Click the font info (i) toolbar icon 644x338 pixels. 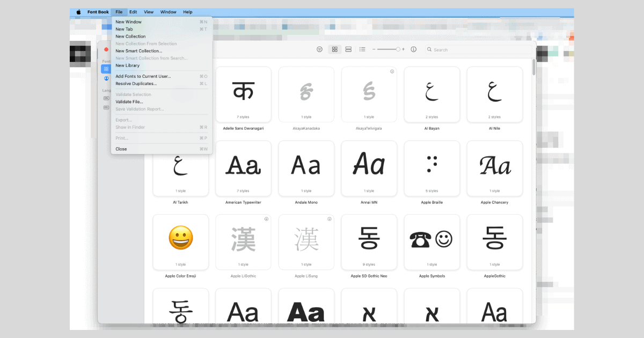coord(413,49)
